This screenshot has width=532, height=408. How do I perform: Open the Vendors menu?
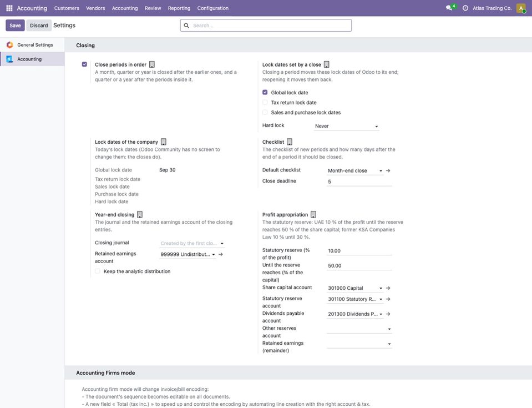[95, 8]
